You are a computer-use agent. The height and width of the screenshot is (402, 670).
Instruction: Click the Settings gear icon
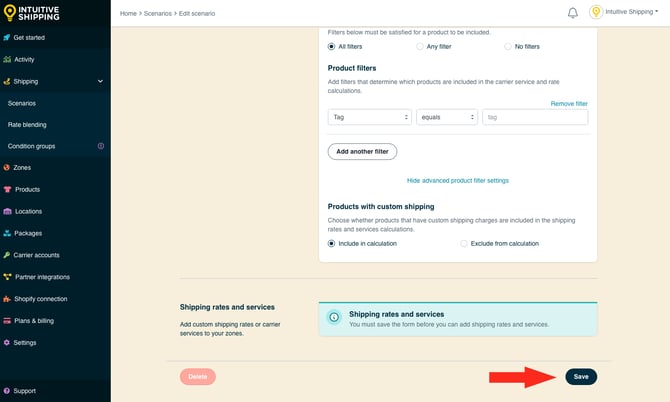tap(7, 342)
